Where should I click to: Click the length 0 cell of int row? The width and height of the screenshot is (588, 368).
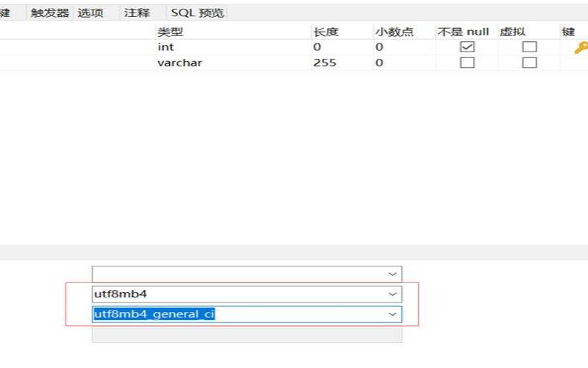342,47
